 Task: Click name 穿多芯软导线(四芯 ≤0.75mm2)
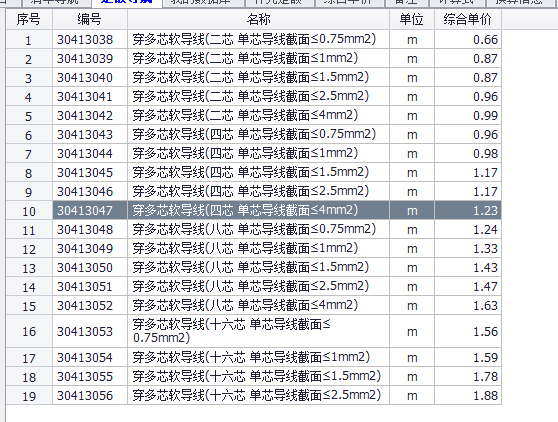tap(258, 134)
